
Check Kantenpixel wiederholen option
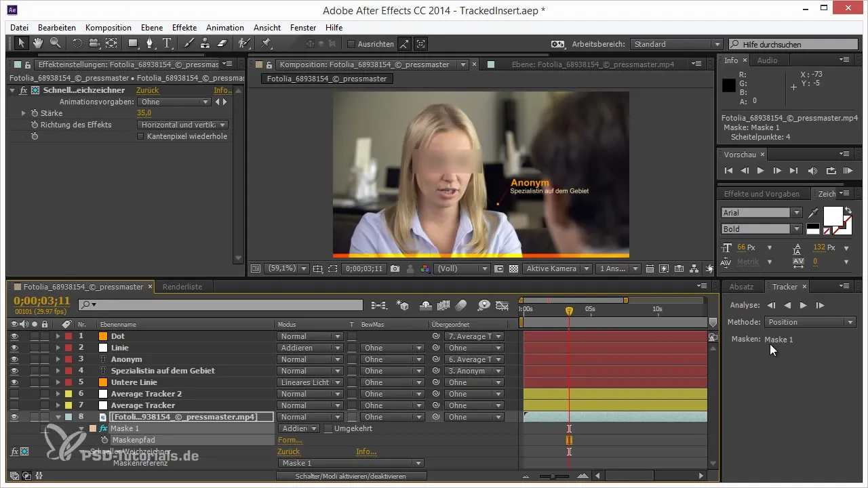(x=141, y=136)
